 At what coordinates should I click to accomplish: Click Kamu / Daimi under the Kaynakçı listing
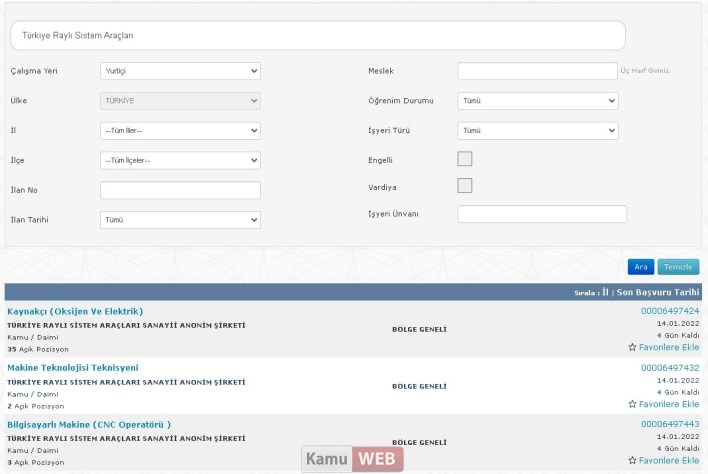33,337
